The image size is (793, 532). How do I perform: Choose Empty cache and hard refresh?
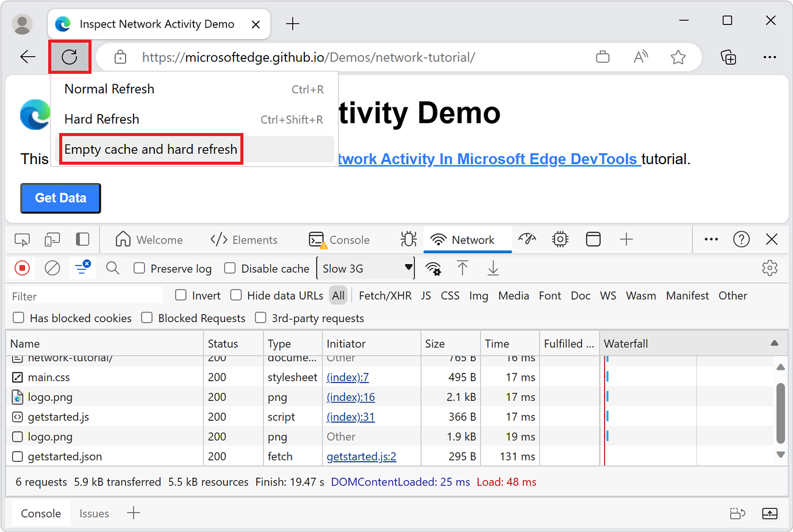click(x=195, y=149)
